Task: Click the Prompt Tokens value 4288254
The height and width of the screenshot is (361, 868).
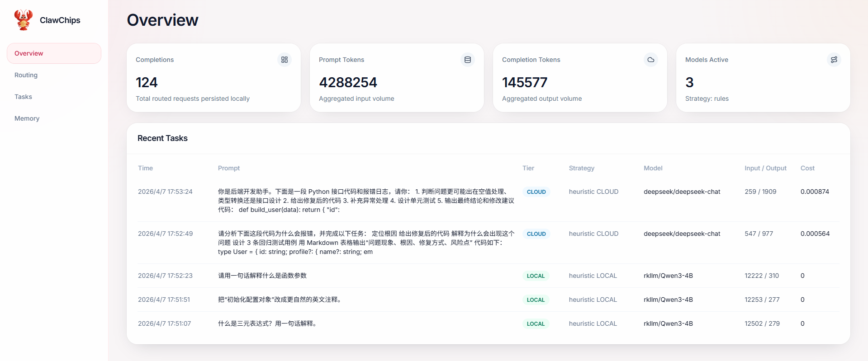Action: pos(348,82)
